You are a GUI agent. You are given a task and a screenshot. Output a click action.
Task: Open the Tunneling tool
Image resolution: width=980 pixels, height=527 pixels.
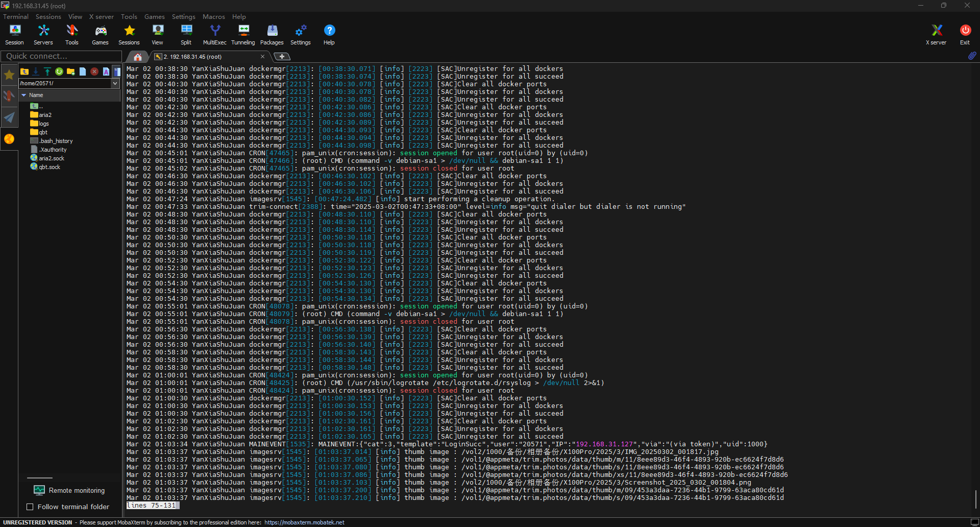pos(243,35)
